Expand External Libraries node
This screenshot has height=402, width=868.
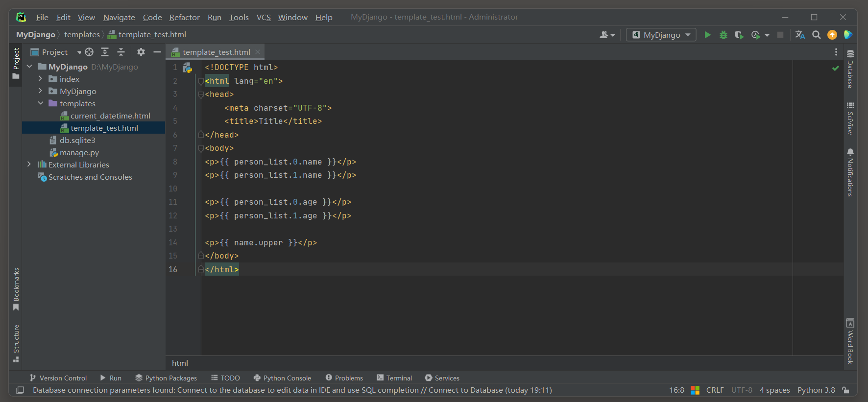coord(29,165)
